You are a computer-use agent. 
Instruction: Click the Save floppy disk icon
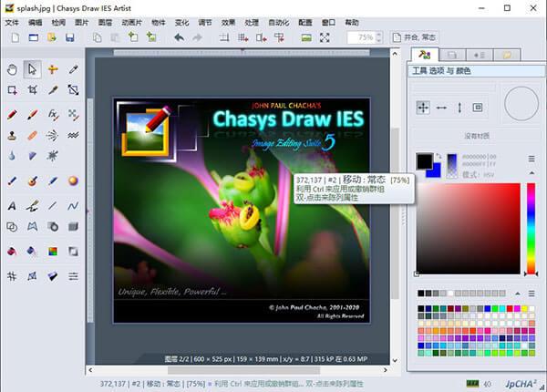[x=70, y=37]
